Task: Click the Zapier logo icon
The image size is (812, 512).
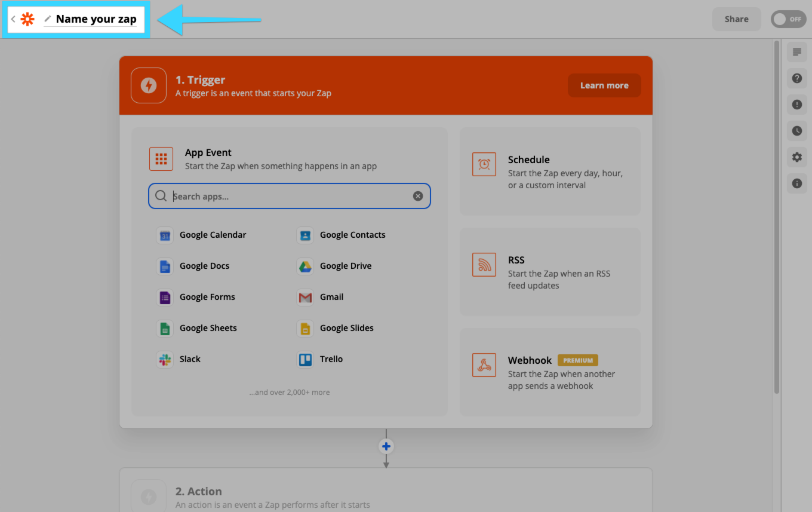Action: pyautogui.click(x=27, y=19)
